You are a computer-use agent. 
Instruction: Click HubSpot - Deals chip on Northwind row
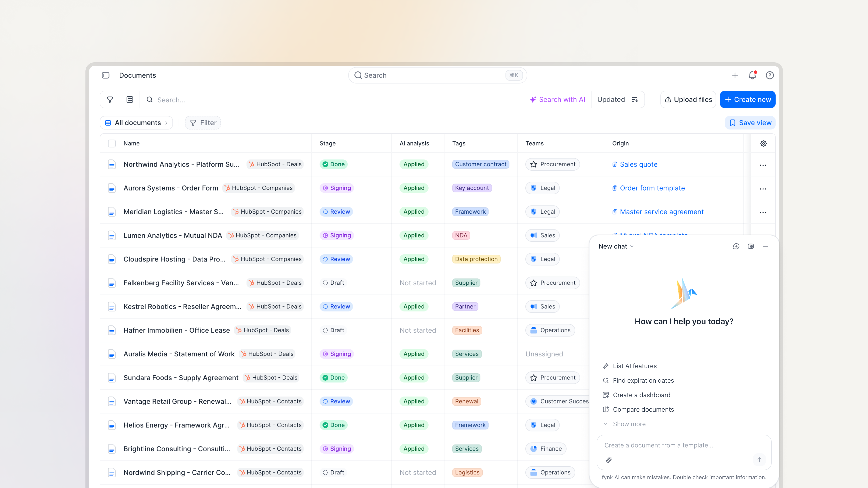275,164
